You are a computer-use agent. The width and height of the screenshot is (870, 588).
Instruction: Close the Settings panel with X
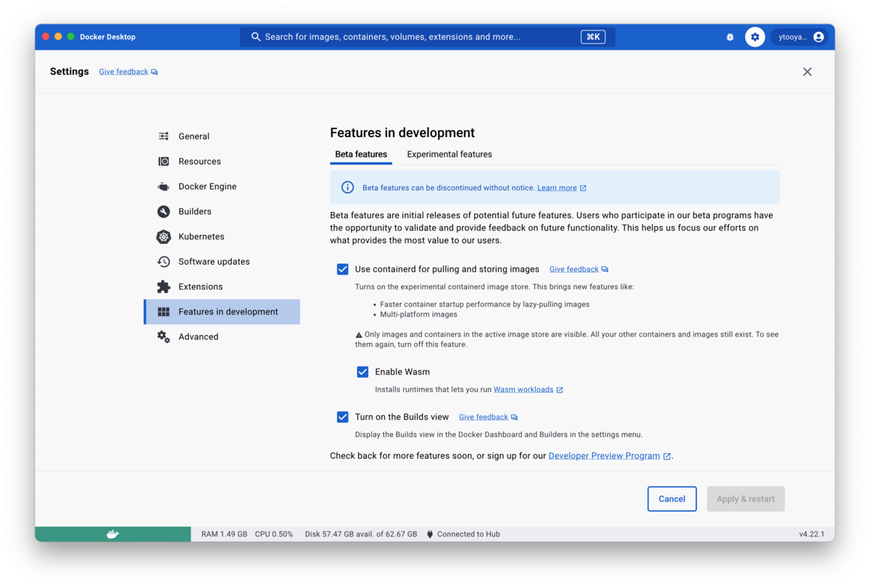pyautogui.click(x=807, y=72)
